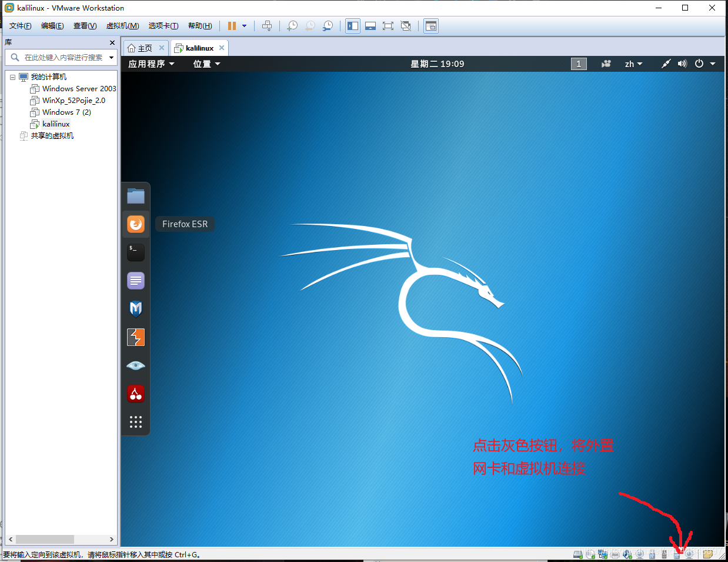
Task: Close the library panel
Action: pos(112,42)
